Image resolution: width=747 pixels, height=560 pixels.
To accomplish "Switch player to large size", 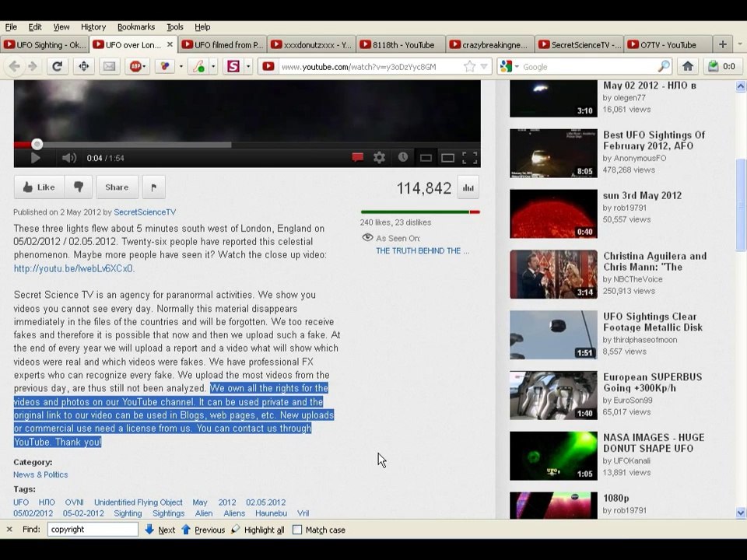I will 447,158.
